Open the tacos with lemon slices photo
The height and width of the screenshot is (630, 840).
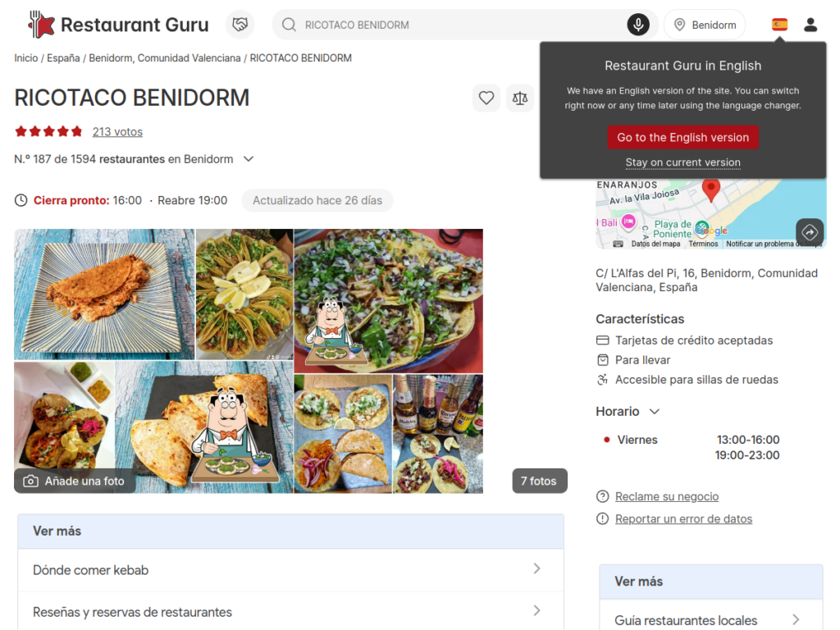(244, 294)
